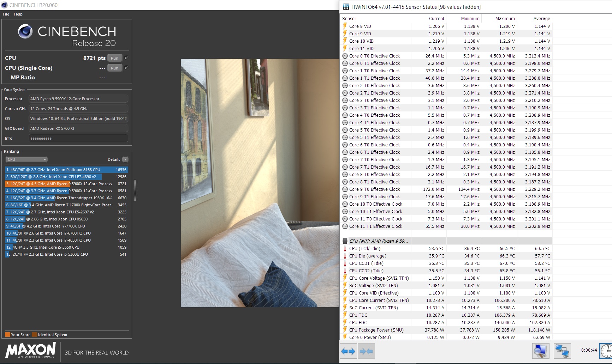Select ranking row Intel Xeon CPU E5-2697 v2
Image resolution: width=612 pixels, height=364 pixels.
click(x=66, y=212)
